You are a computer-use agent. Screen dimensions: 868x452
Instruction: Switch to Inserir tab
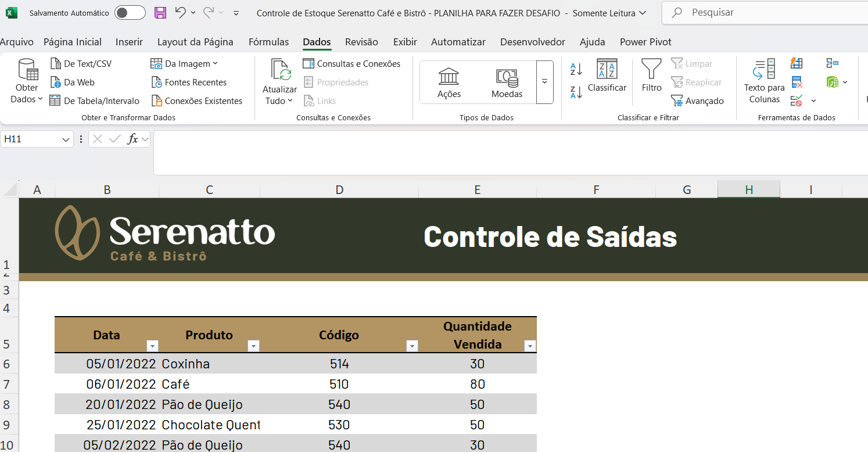(129, 42)
